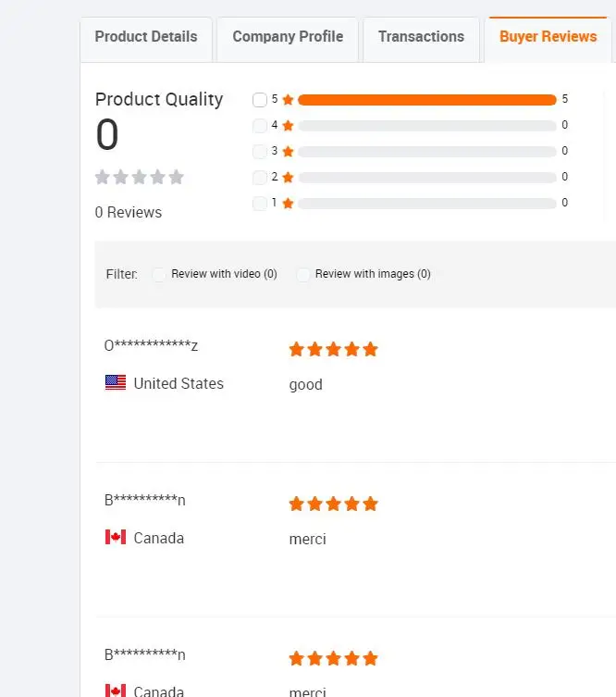This screenshot has width=616, height=697.
Task: Go to the Transactions tab
Action: 421,37
